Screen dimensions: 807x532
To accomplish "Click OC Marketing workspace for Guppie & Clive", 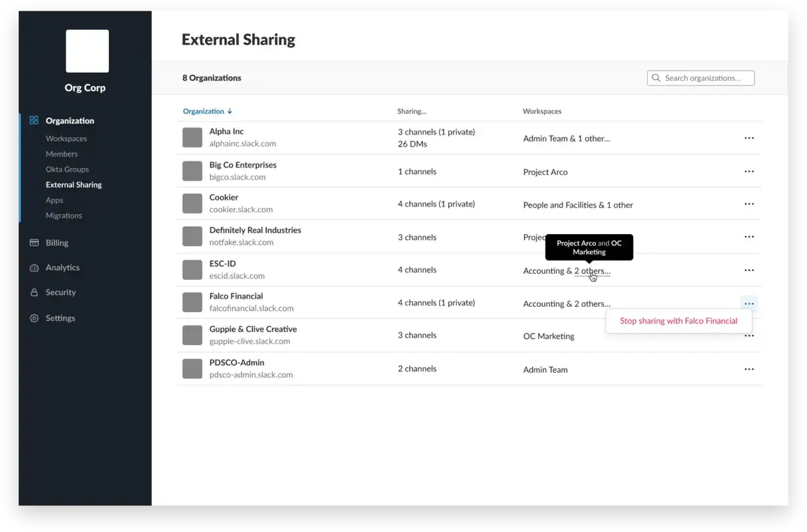I will coord(549,336).
